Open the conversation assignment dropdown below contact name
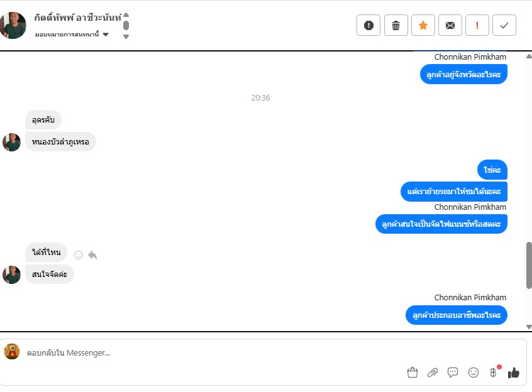The width and height of the screenshot is (532, 392). coord(72,34)
